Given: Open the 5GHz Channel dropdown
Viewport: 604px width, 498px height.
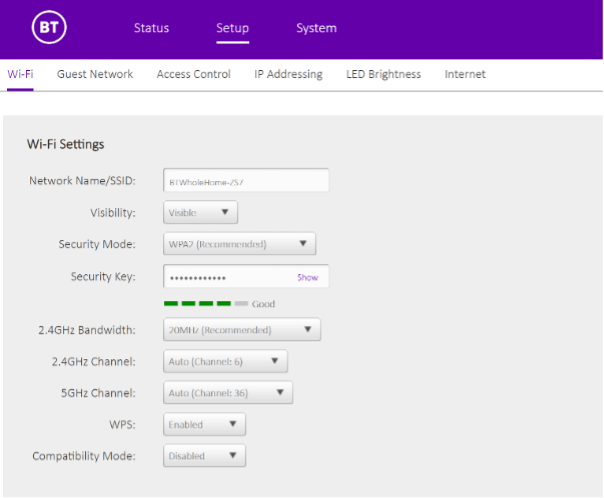Looking at the screenshot, I should tap(228, 393).
